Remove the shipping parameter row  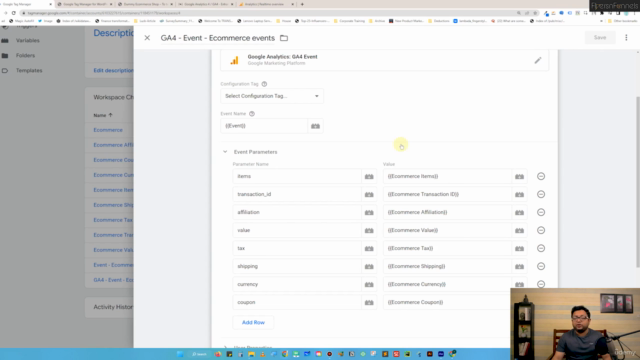click(541, 266)
